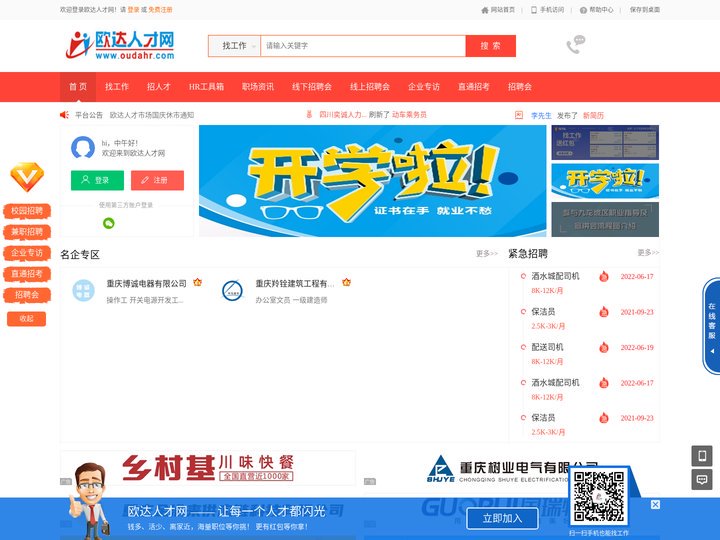The image size is (720, 540).
Task: Click the red 搜索 button
Action: coord(490,46)
